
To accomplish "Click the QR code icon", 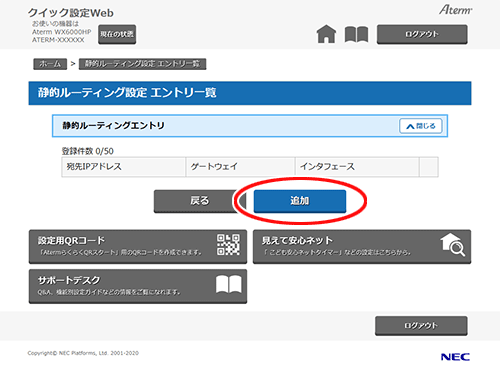I will point(228,244).
